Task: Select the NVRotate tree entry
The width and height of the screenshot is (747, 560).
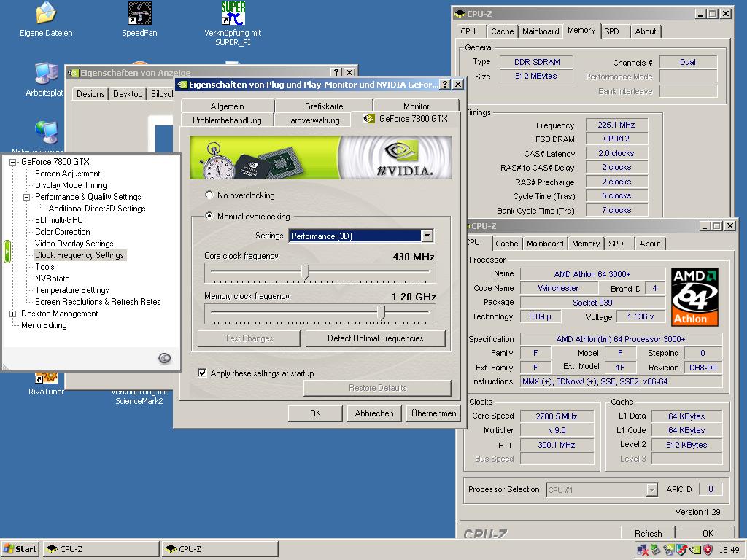Action: [x=53, y=279]
